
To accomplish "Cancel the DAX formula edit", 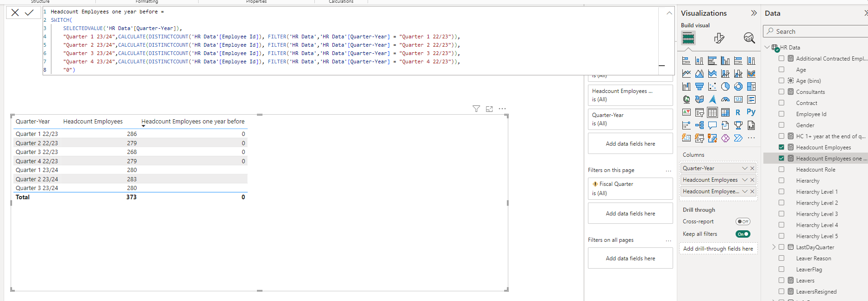I will click(x=15, y=12).
